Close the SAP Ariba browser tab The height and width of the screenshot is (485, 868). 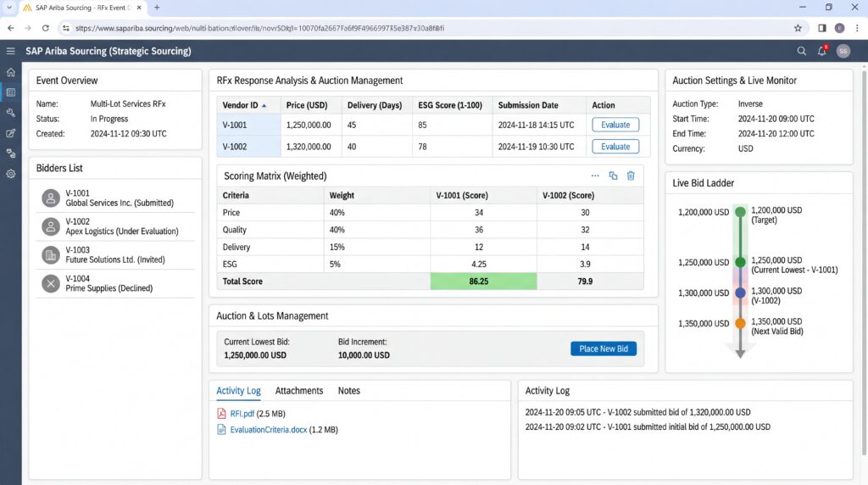pos(139,8)
